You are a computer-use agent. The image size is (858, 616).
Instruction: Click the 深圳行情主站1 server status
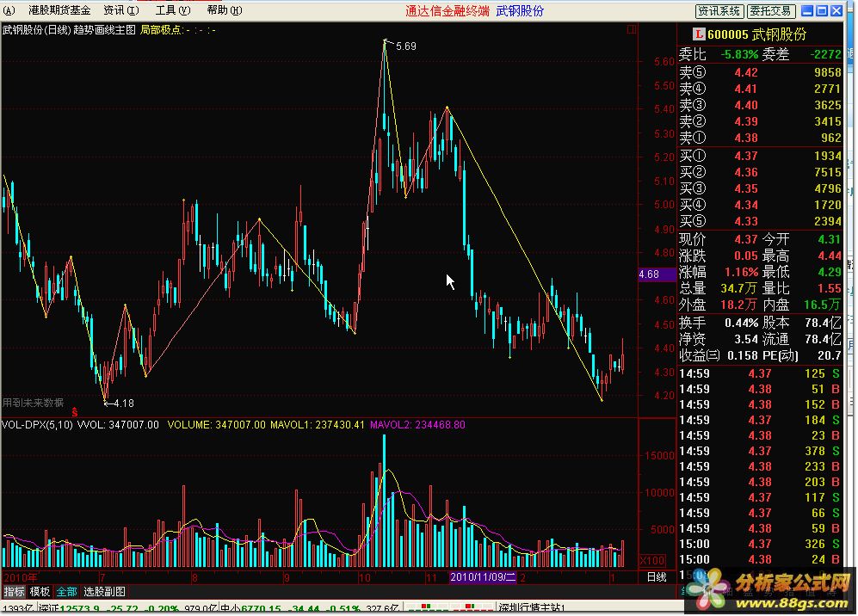coord(531,608)
